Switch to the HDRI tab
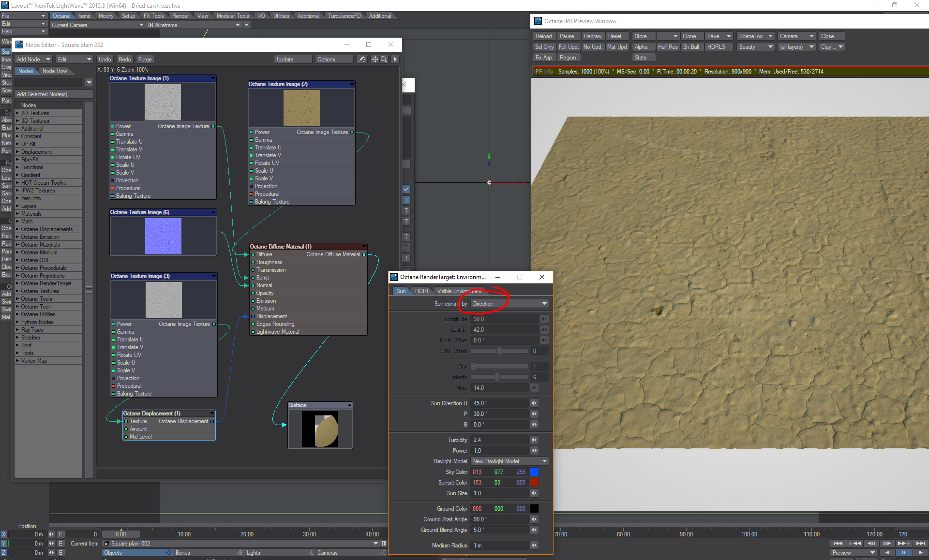 421,291
